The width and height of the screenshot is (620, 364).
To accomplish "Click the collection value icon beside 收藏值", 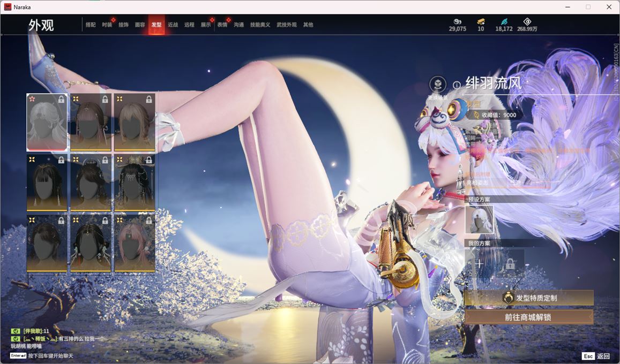I will 476,115.
